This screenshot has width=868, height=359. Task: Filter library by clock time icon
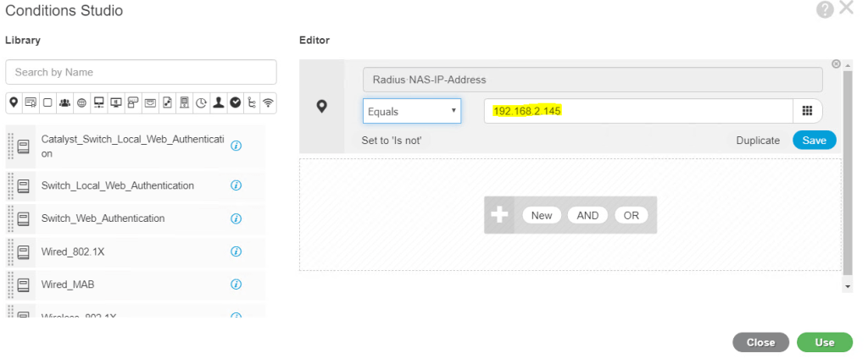(201, 102)
